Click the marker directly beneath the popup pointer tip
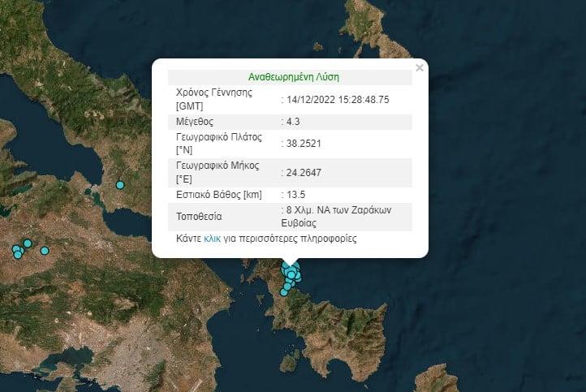The height and width of the screenshot is (392, 586). click(291, 274)
